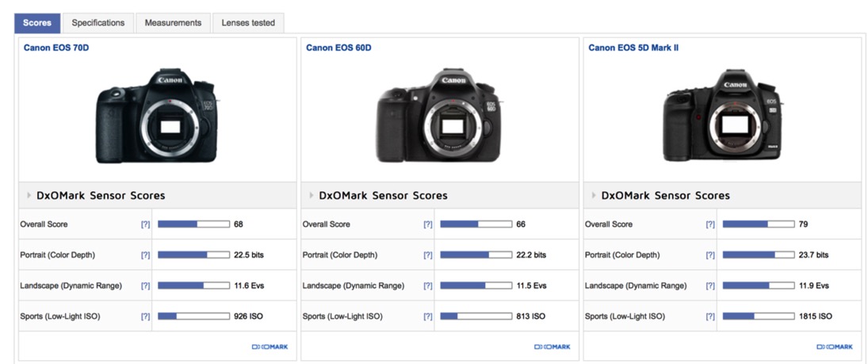Click the EOS 70D Overall Score bar
This screenshot has width=868, height=364.
point(193,224)
